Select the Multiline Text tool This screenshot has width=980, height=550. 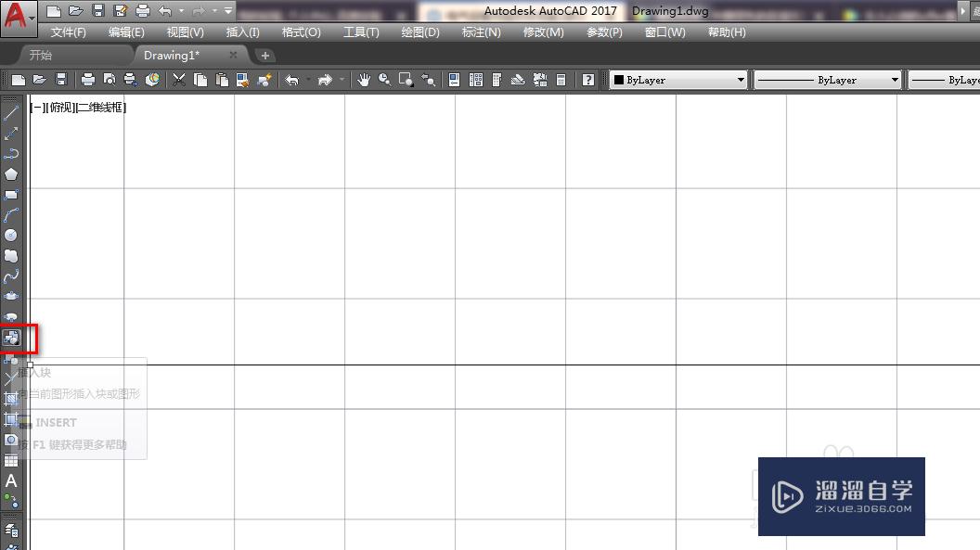[x=12, y=481]
